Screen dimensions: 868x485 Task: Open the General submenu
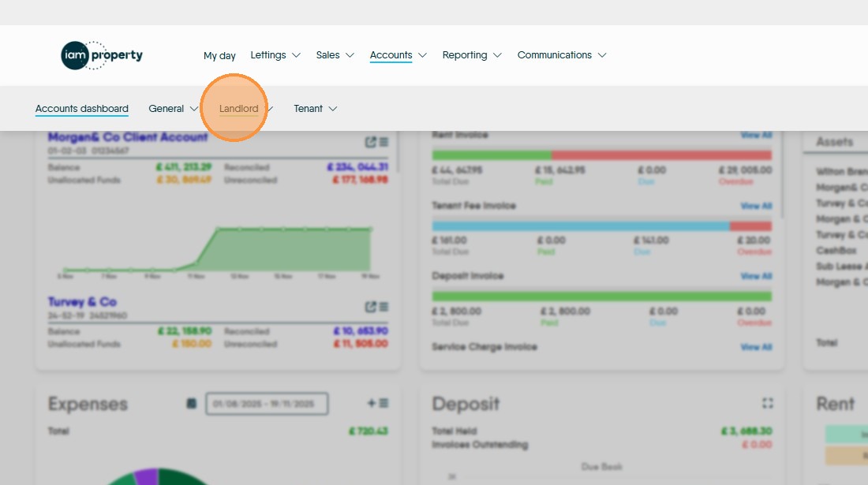coord(173,108)
